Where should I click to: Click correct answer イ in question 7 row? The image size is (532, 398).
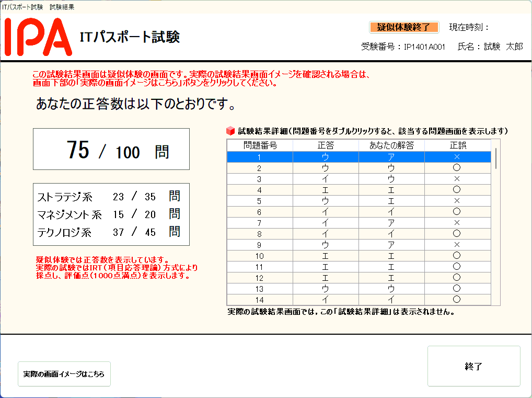click(x=326, y=223)
